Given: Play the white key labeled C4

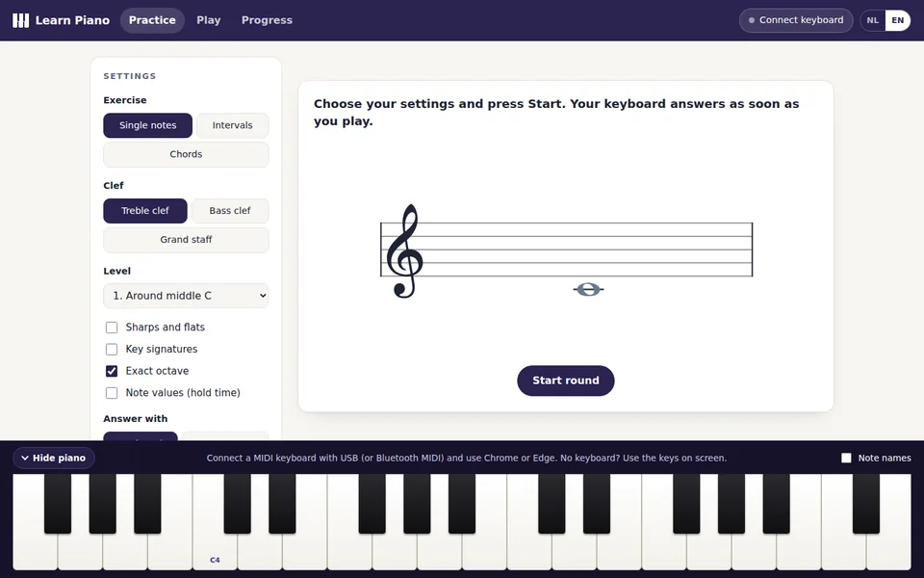Looking at the screenshot, I should [215, 551].
